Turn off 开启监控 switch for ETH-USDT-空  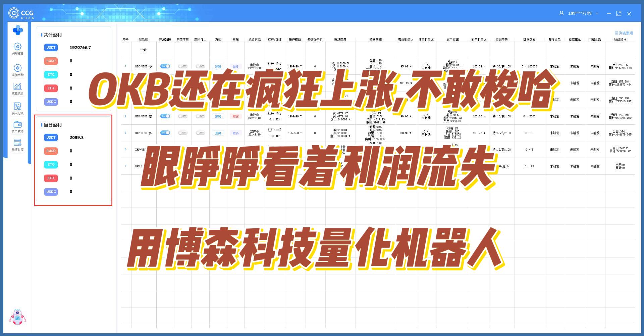point(165,116)
